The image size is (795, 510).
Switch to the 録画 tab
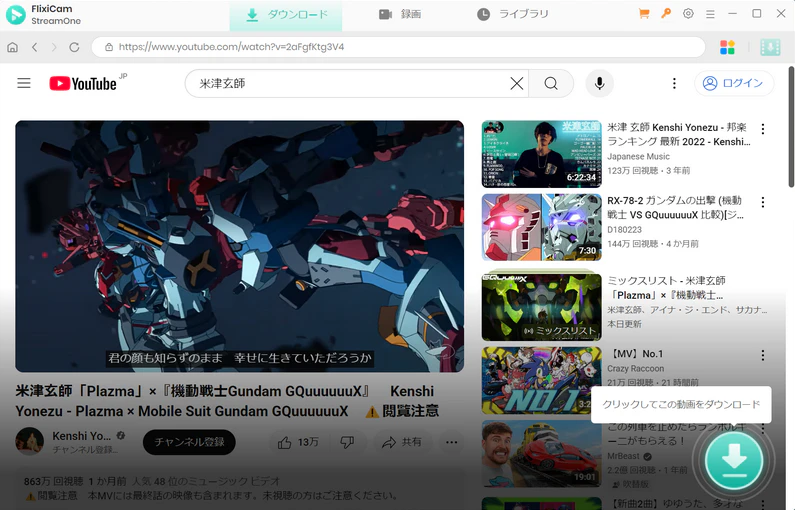[400, 14]
